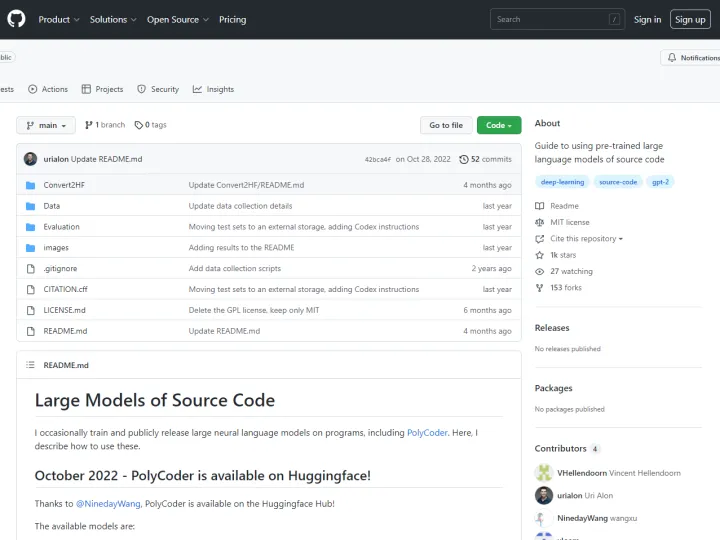Expand the Open Source menu
The height and width of the screenshot is (540, 720).
coord(178,20)
